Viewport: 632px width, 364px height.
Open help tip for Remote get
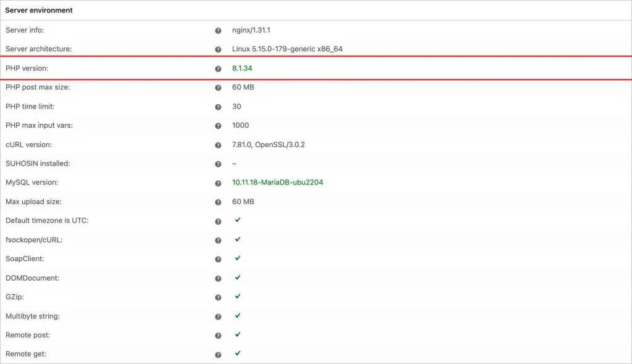click(218, 355)
